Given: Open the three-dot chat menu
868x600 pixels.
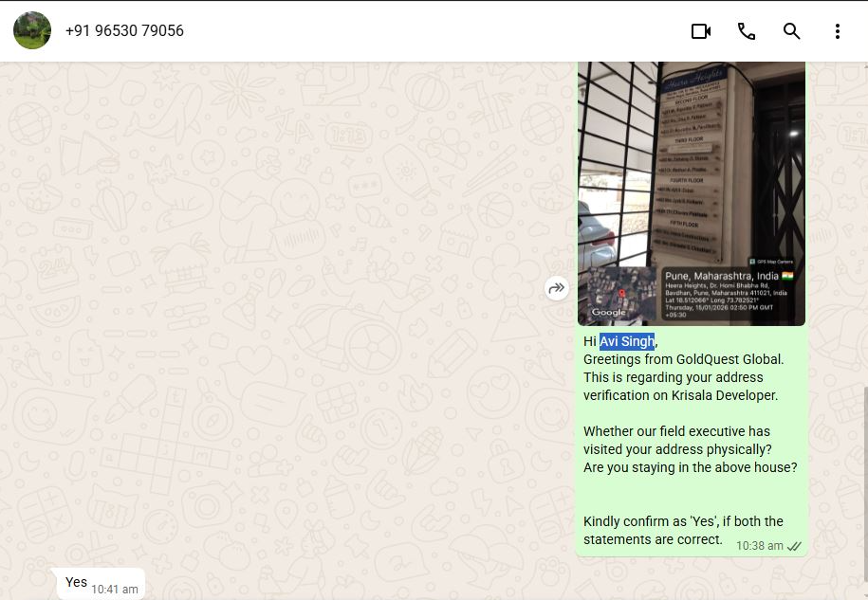Looking at the screenshot, I should click(837, 31).
